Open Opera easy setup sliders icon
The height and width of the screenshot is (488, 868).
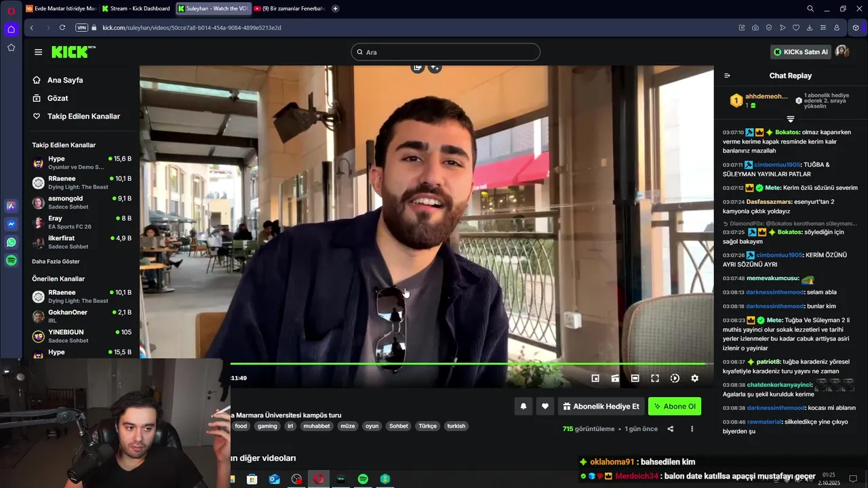click(823, 28)
